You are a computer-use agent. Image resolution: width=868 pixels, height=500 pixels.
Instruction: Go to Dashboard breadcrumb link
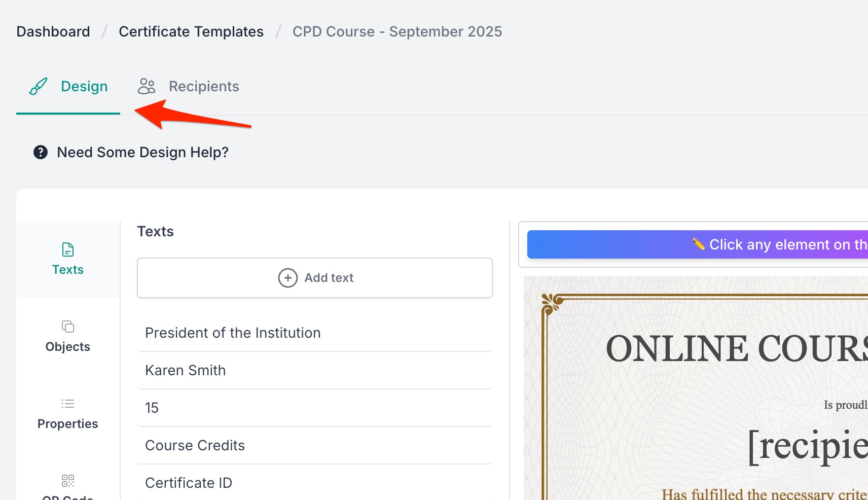[x=53, y=31]
